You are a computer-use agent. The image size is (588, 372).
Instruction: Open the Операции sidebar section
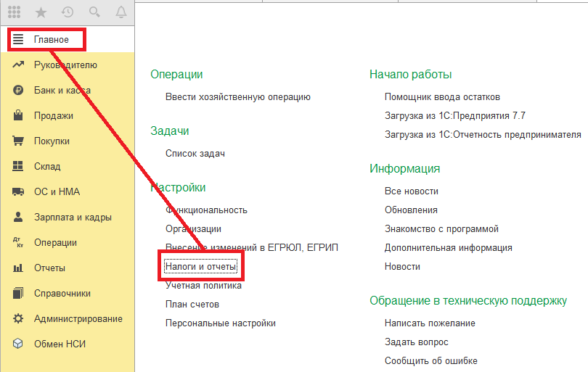[55, 243]
